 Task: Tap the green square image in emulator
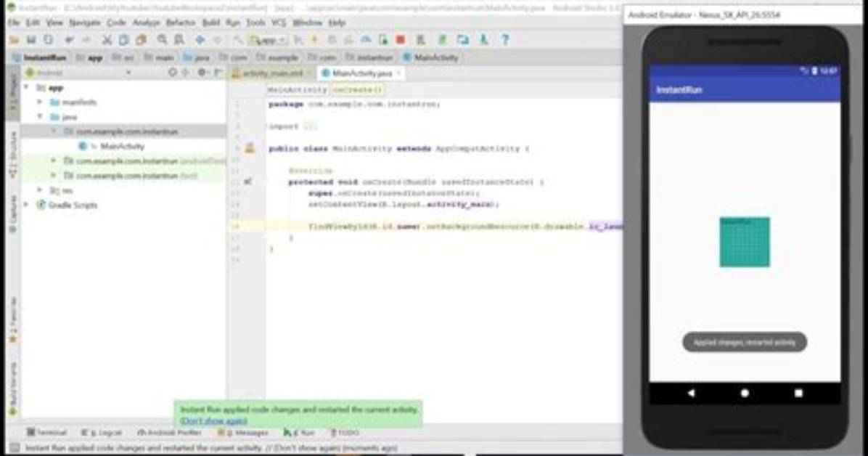pyautogui.click(x=745, y=242)
